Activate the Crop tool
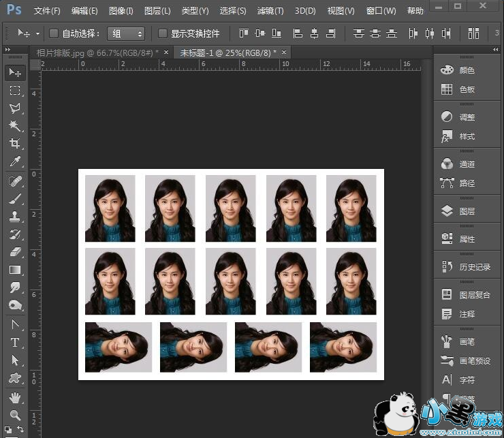 pos(14,144)
